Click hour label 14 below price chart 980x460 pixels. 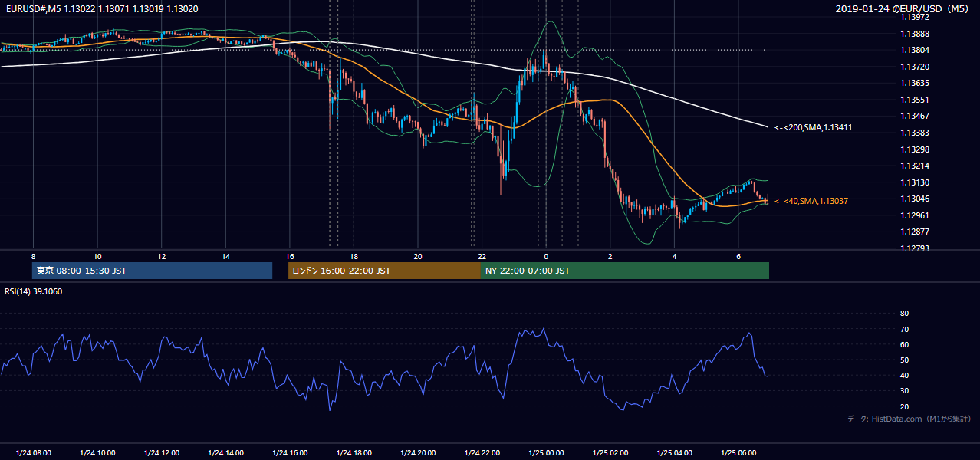click(225, 256)
